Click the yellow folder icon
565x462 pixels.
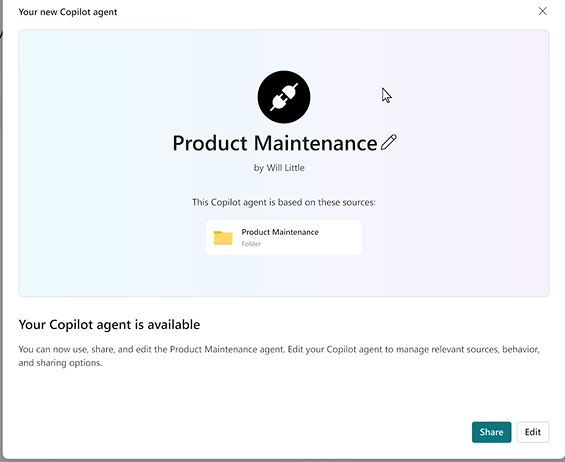point(223,238)
